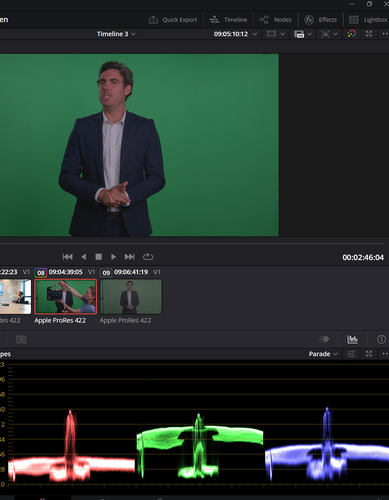Select clip 09 thumbnail
The width and height of the screenshot is (389, 500).
(131, 297)
